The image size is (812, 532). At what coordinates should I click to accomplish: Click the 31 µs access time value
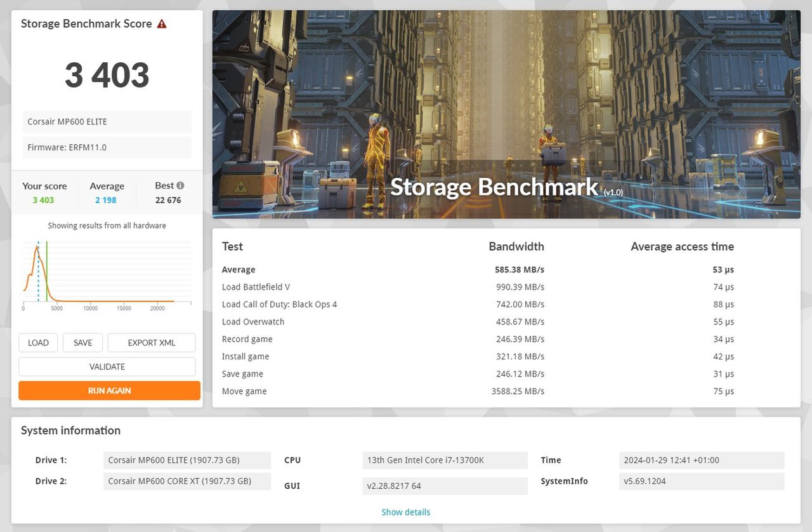coord(724,374)
